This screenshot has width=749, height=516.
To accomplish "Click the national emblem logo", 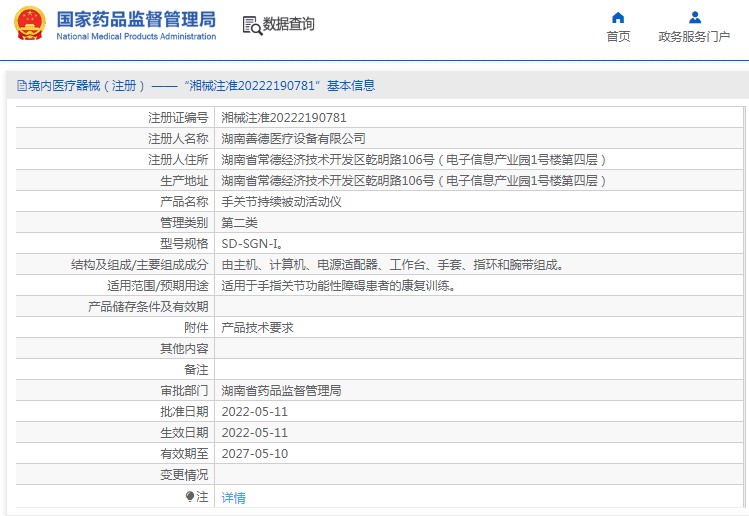I will coord(30,23).
